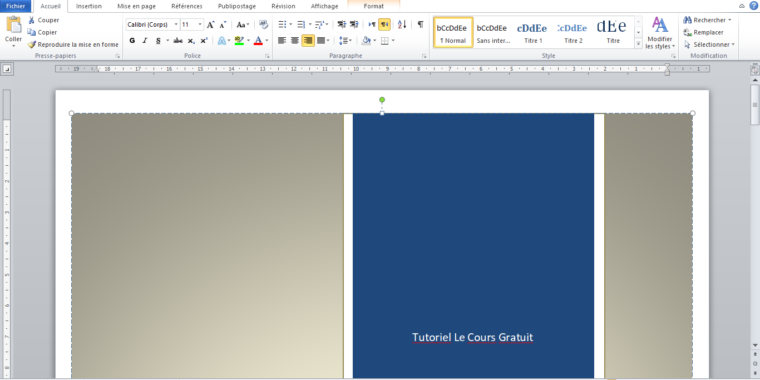This screenshot has height=380, width=760.
Task: Switch to left-to-right text direction
Action: click(372, 24)
